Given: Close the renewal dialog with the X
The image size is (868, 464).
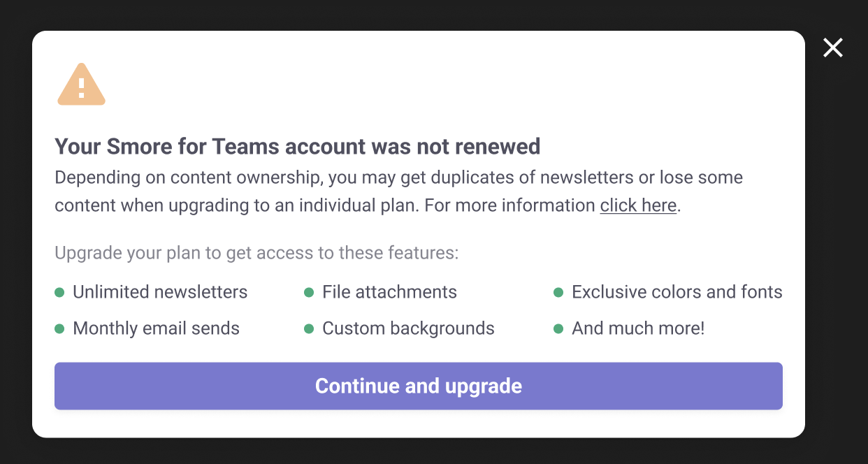Looking at the screenshot, I should pyautogui.click(x=832, y=48).
